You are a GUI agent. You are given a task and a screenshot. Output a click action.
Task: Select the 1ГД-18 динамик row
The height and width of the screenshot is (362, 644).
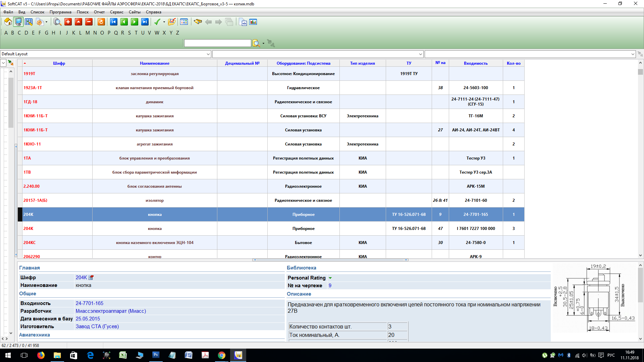(271, 102)
